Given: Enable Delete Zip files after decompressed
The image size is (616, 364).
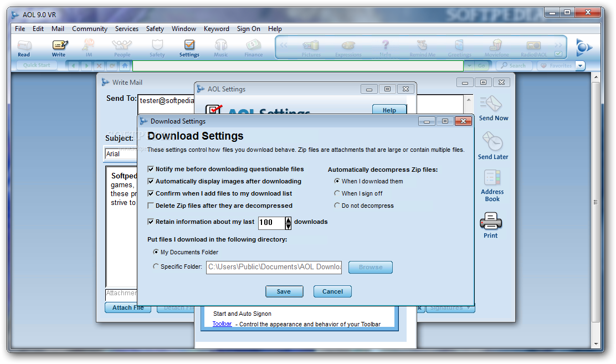Looking at the screenshot, I should [151, 206].
